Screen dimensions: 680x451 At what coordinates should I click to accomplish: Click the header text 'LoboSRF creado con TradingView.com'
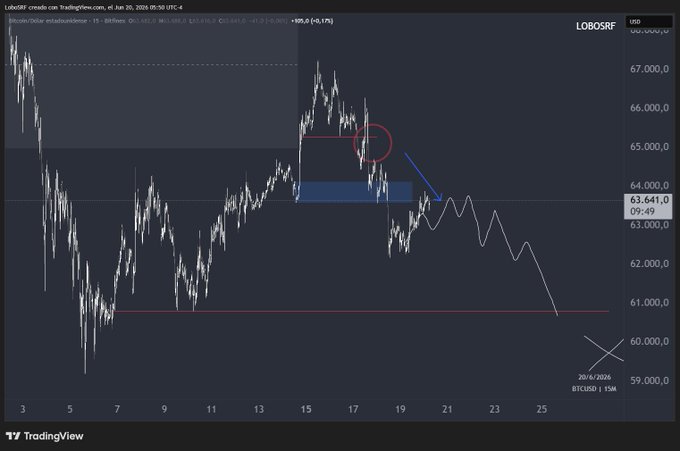tap(54, 7)
